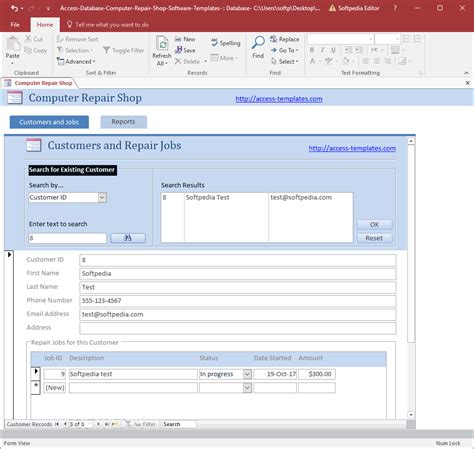Click OK button in search results
This screenshot has width=474, height=449.
pyautogui.click(x=374, y=224)
